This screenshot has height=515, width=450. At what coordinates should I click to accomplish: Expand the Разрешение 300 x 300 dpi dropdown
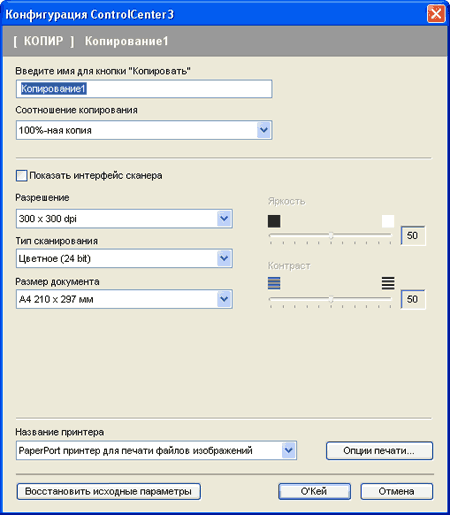[x=224, y=219]
